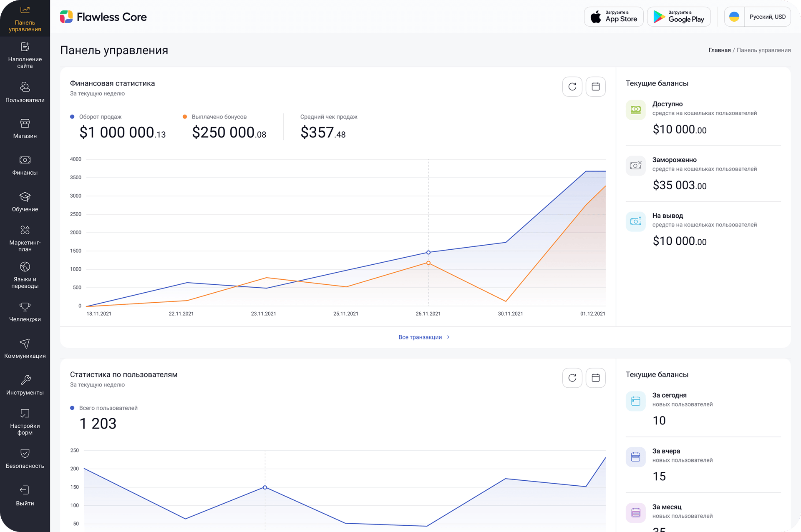Toggle the Выплачено бонусов legend series
The image size is (801, 532).
point(214,117)
